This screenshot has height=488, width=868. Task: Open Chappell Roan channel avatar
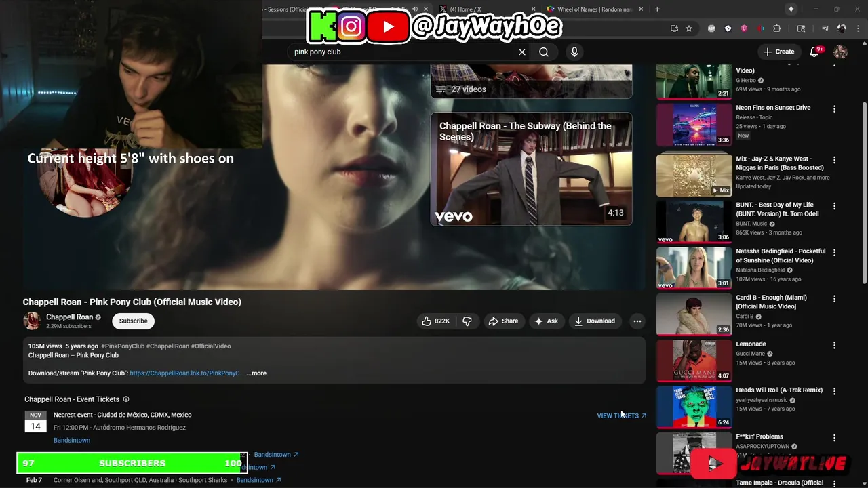click(32, 321)
